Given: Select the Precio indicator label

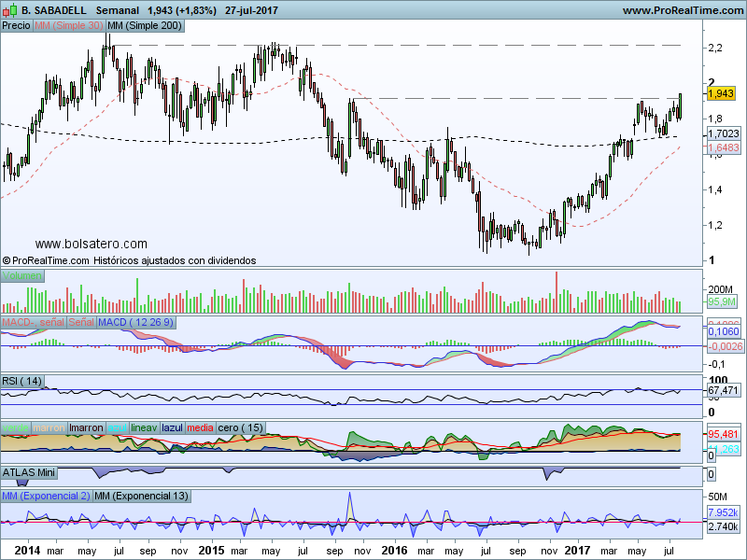Looking at the screenshot, I should click(x=16, y=25).
